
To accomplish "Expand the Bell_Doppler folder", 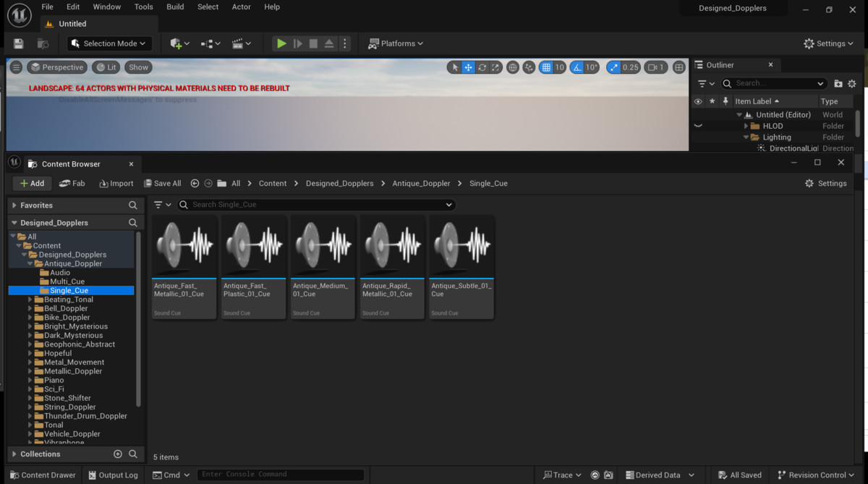I will point(30,308).
